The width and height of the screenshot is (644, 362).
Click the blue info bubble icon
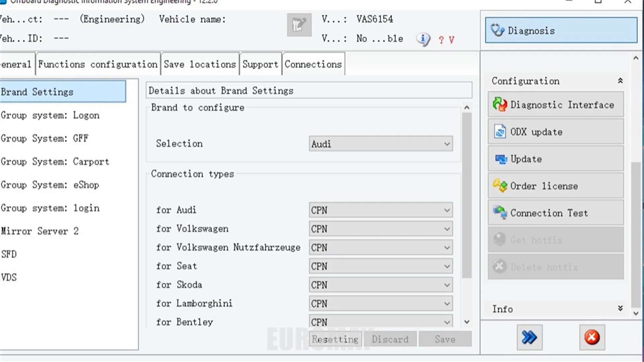(x=423, y=39)
